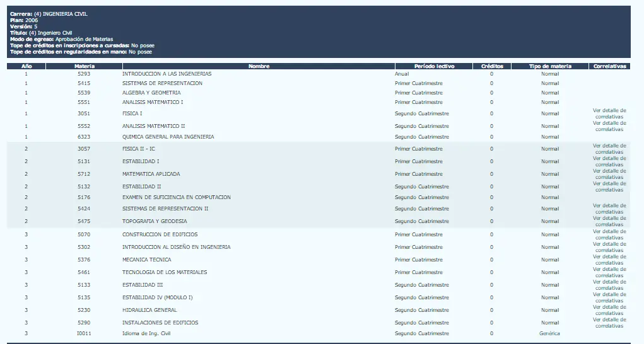Select the INTRODUCCION A LAS INGENIERIAS name
The image size is (644, 344).
(167, 74)
